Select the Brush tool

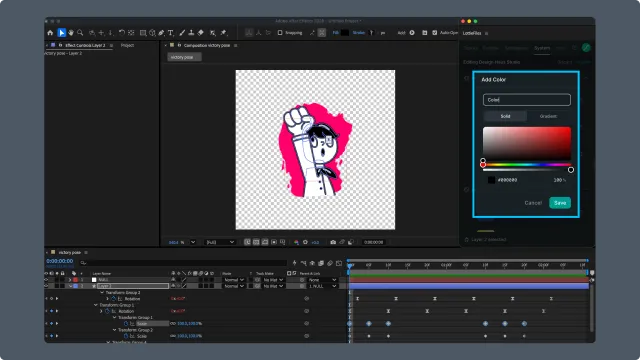(x=182, y=33)
